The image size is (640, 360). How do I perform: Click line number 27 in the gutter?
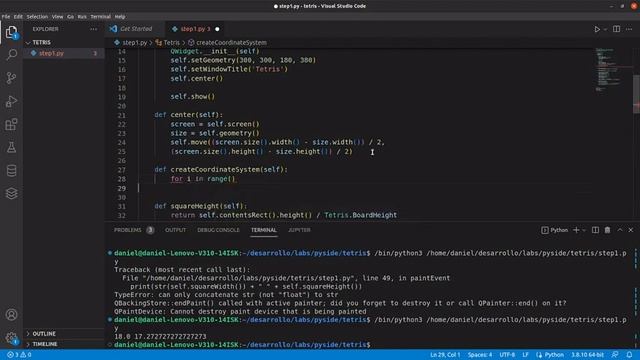tap(122, 170)
